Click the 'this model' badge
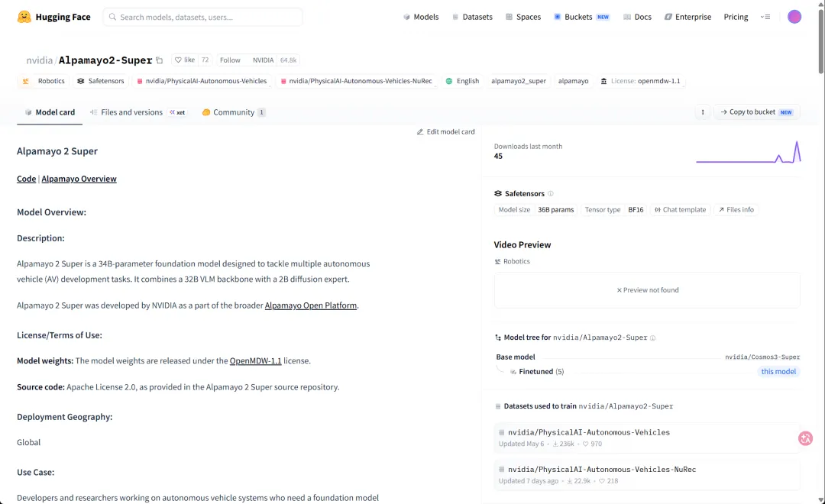 [778, 371]
